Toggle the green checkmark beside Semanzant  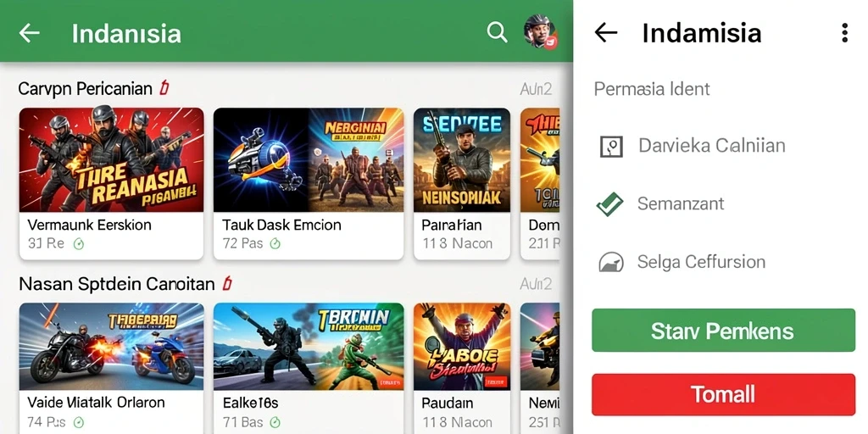point(610,204)
